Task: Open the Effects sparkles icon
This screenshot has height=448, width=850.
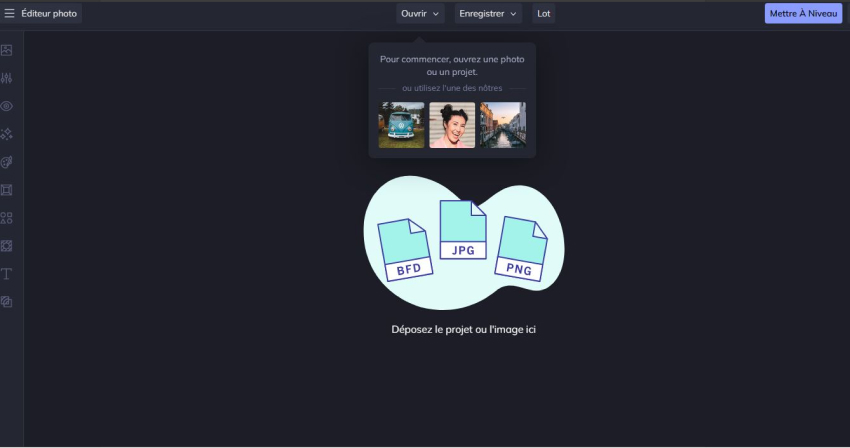Action: click(x=7, y=134)
